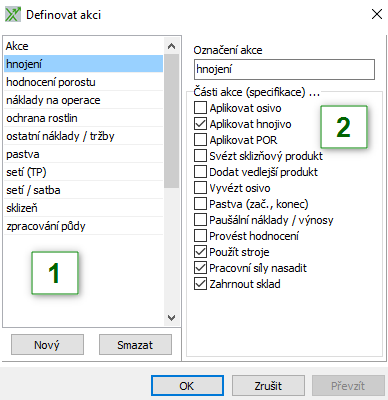Select 'zpracování půdy' list item

click(83, 226)
